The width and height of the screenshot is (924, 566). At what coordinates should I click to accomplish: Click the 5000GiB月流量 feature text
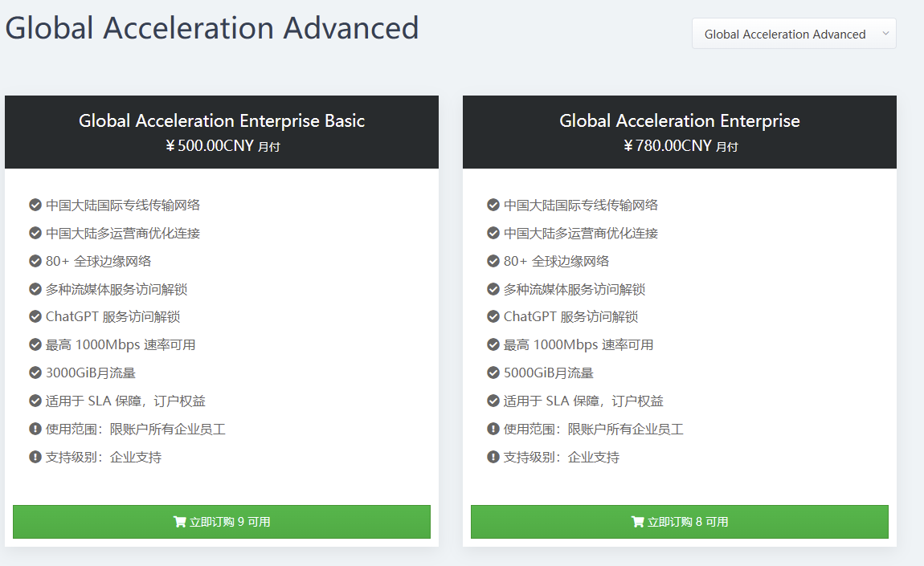pos(549,373)
